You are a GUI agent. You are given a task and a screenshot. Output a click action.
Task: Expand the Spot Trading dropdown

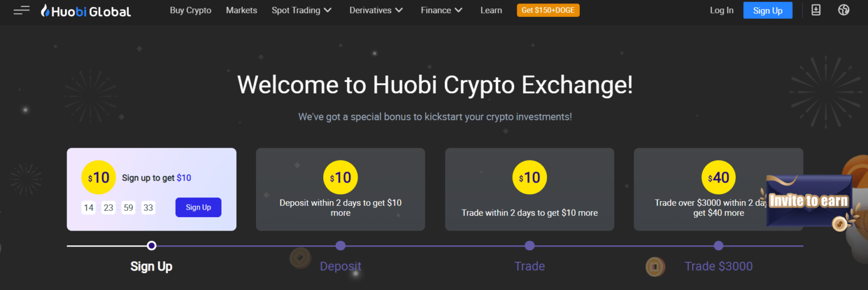coord(302,10)
